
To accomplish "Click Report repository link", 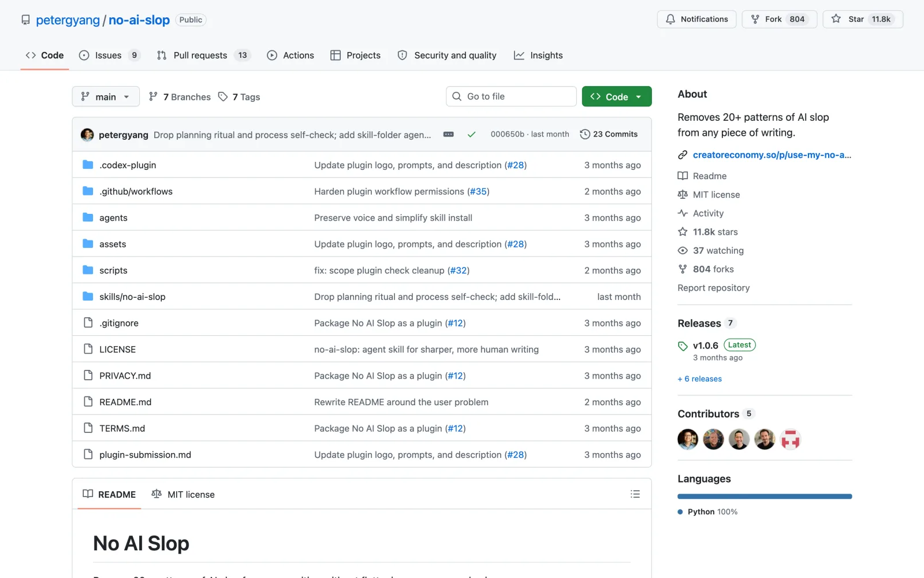I will (713, 288).
